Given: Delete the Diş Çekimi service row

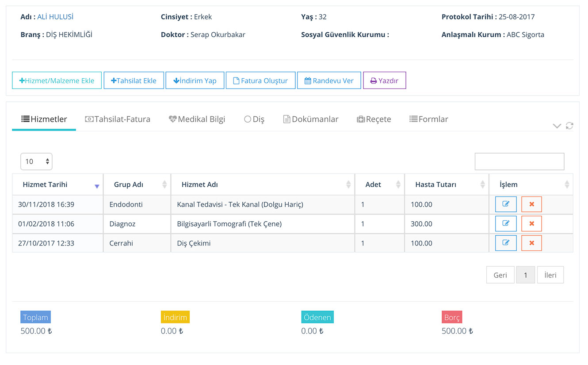Looking at the screenshot, I should click(x=531, y=243).
